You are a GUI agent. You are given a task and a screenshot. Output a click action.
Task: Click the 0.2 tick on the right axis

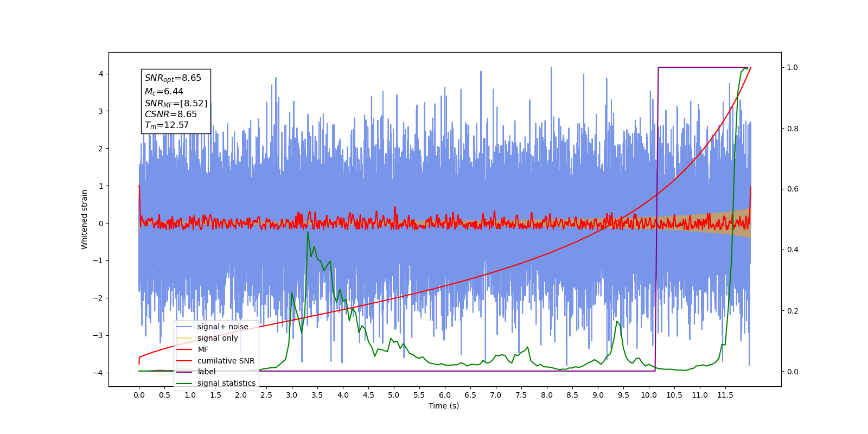(x=793, y=311)
